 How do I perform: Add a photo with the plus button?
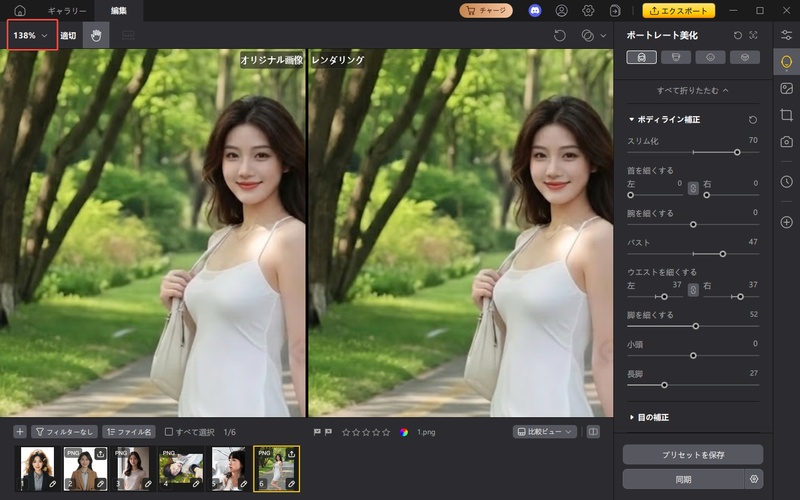20,432
